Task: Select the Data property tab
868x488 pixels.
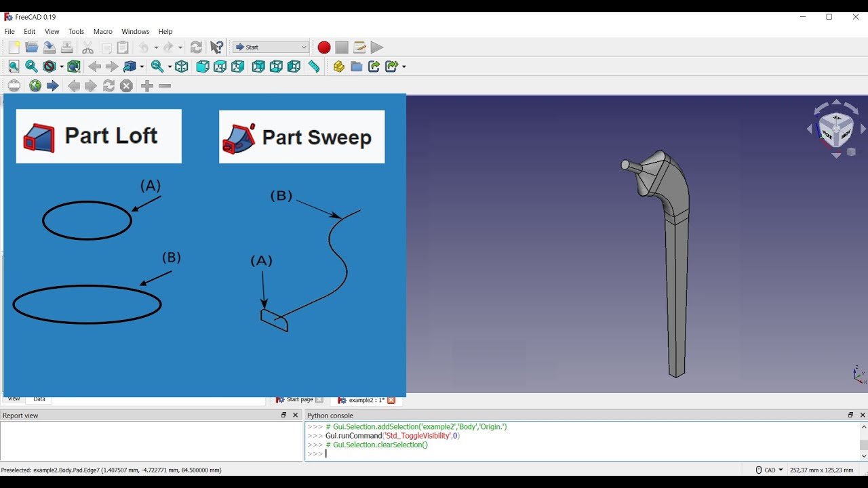Action: click(39, 399)
